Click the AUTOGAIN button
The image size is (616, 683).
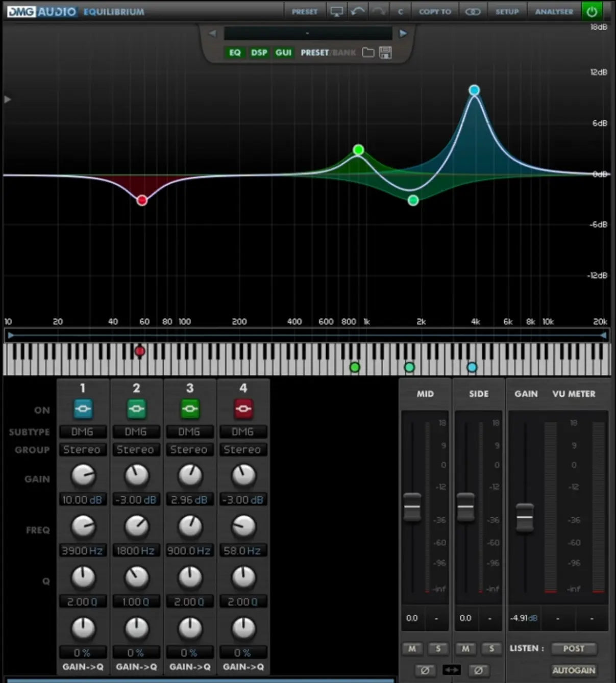574,670
